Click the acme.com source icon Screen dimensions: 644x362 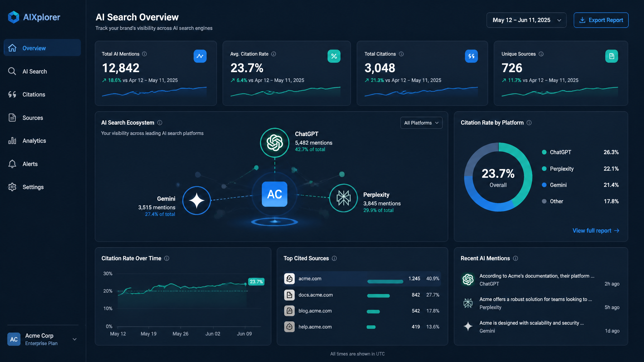coord(289,279)
